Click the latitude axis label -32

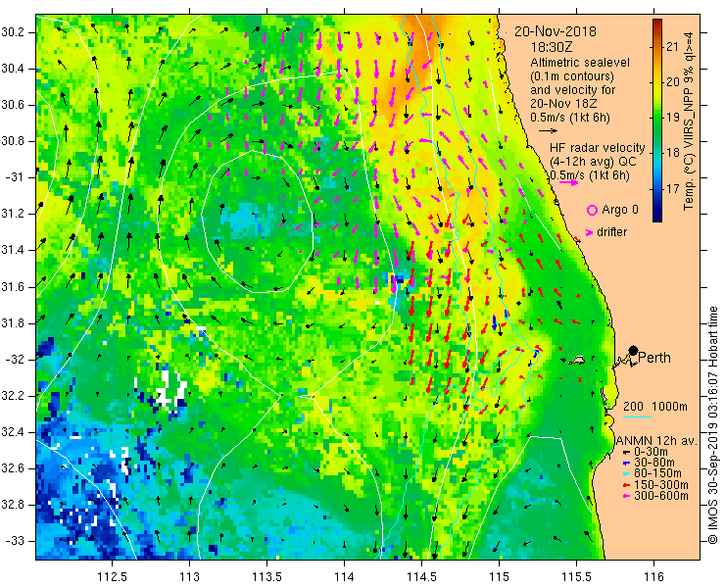(x=16, y=360)
